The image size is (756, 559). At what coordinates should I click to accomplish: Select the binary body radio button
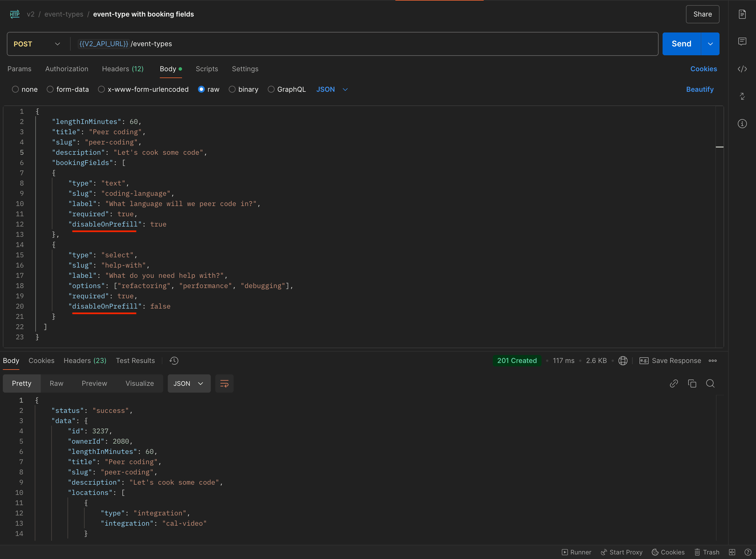[x=232, y=89]
